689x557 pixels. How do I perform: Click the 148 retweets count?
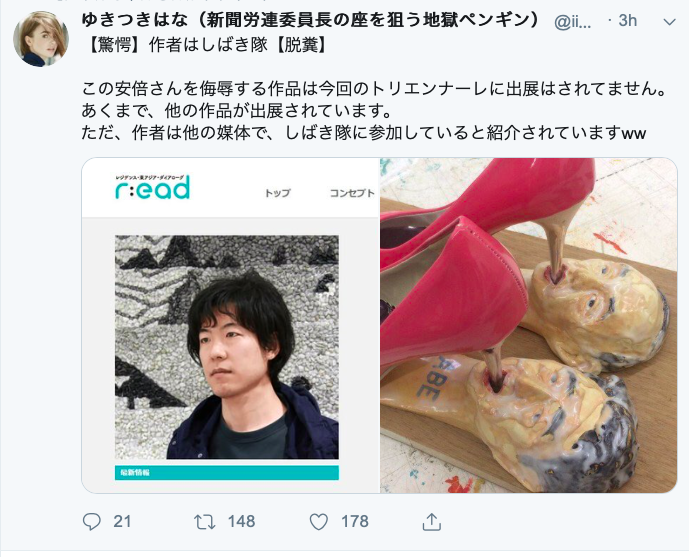241,521
